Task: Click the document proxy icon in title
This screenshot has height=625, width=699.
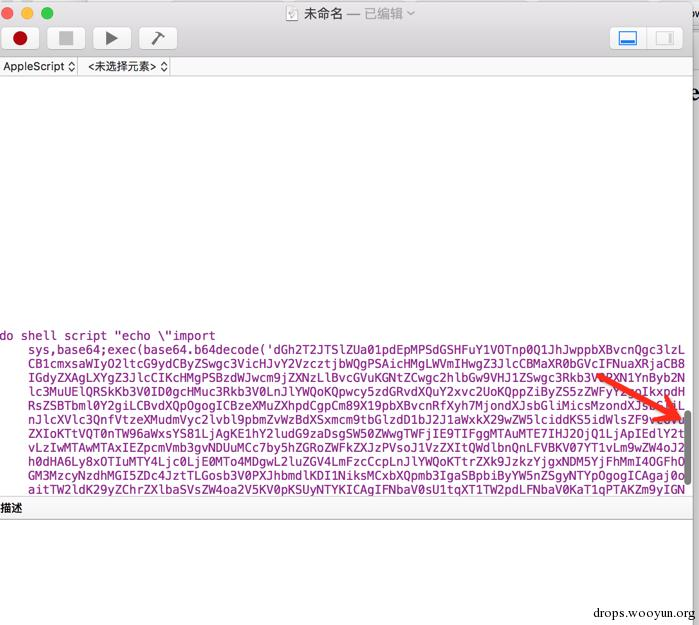Action: tap(292, 14)
